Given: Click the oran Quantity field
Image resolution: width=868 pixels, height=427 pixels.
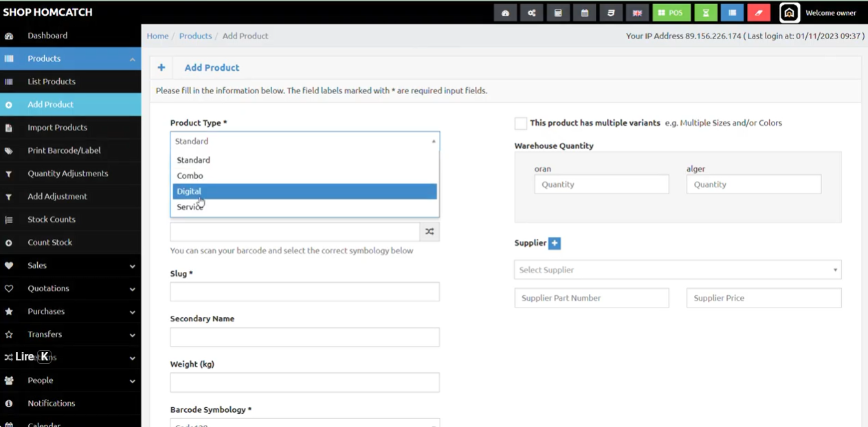Looking at the screenshot, I should point(601,184).
